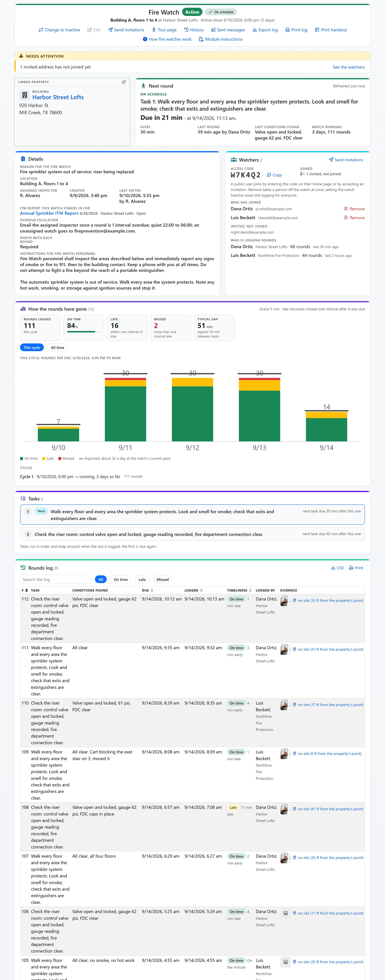Click location pin for round 112
The width and height of the screenshot is (385, 980).
tap(294, 600)
